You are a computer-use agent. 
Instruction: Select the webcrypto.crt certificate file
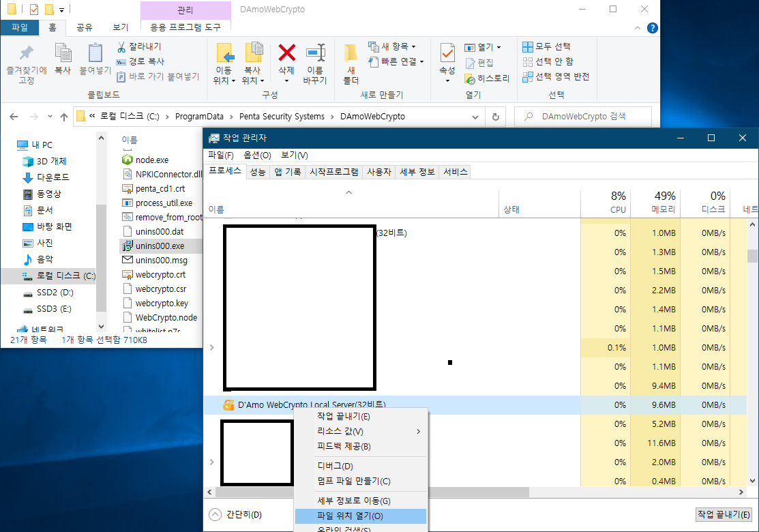coord(160,274)
